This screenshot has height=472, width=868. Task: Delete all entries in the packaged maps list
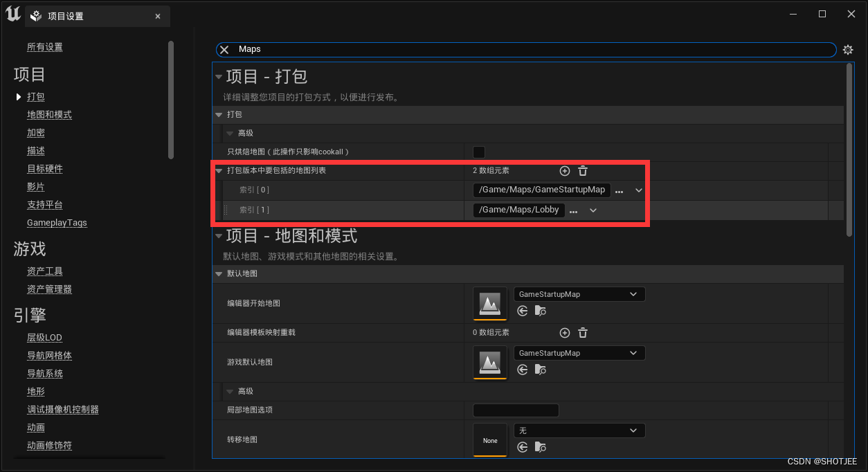click(x=582, y=170)
